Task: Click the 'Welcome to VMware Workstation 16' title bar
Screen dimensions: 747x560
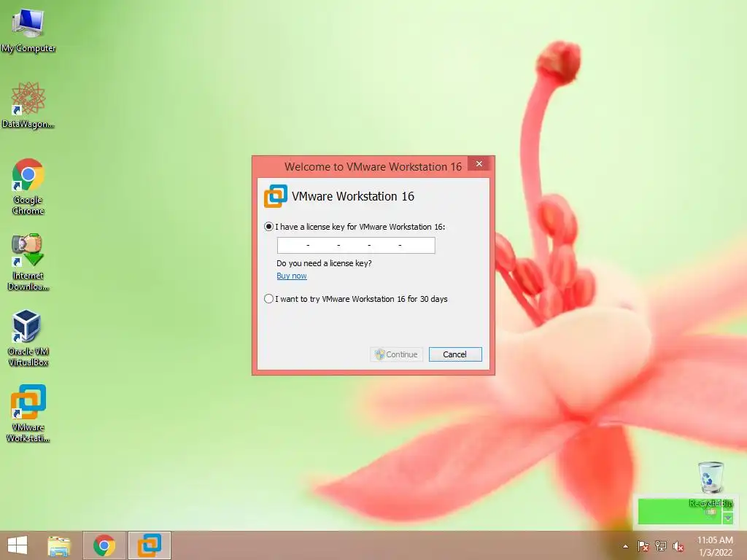Action: click(373, 167)
